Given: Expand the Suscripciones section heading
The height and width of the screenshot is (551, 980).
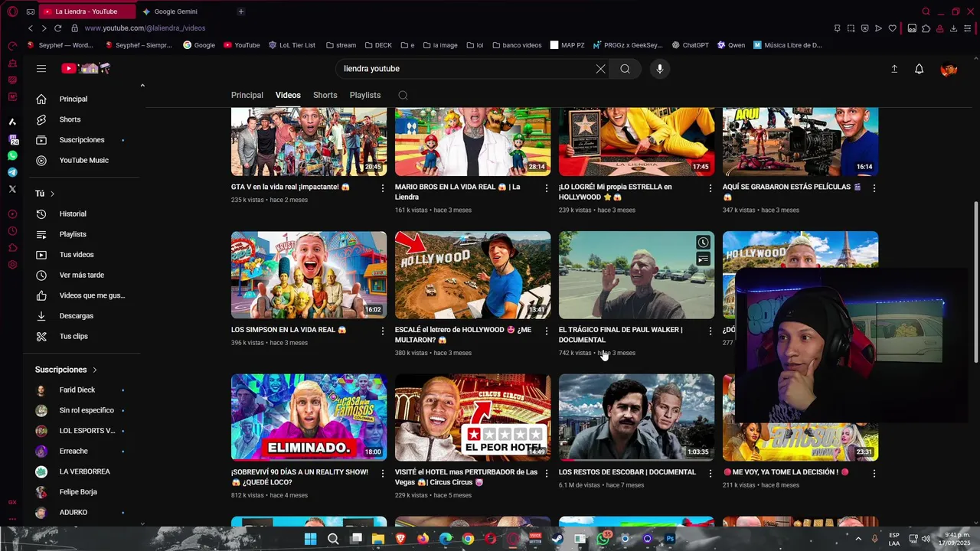Looking at the screenshot, I should tap(66, 370).
